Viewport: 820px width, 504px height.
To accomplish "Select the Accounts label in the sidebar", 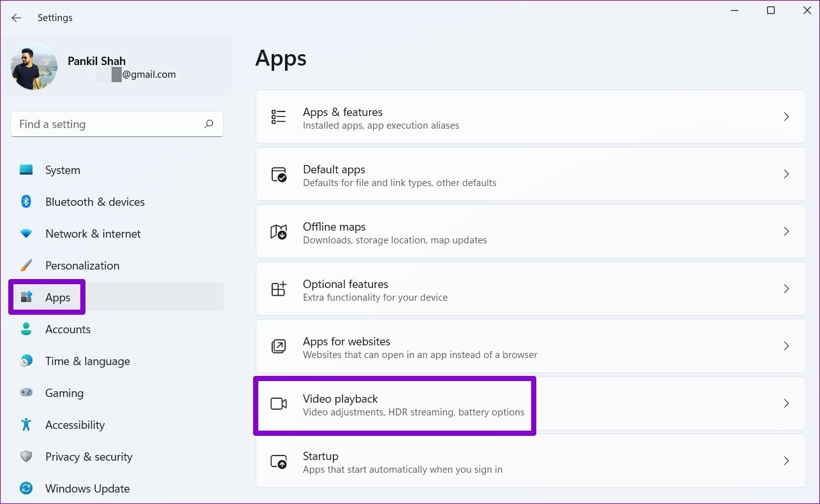I will (68, 329).
